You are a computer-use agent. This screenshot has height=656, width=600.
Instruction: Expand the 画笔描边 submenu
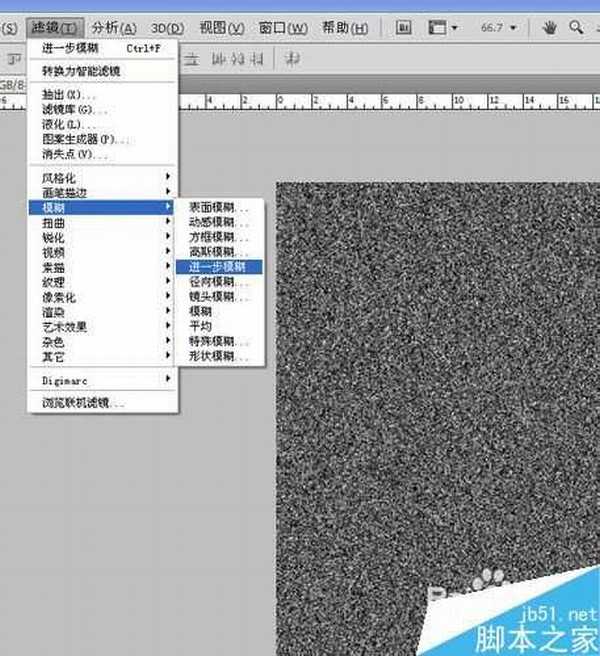(x=103, y=192)
